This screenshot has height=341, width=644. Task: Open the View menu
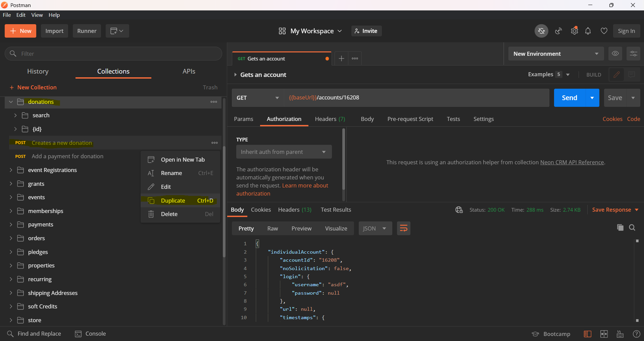[37, 15]
